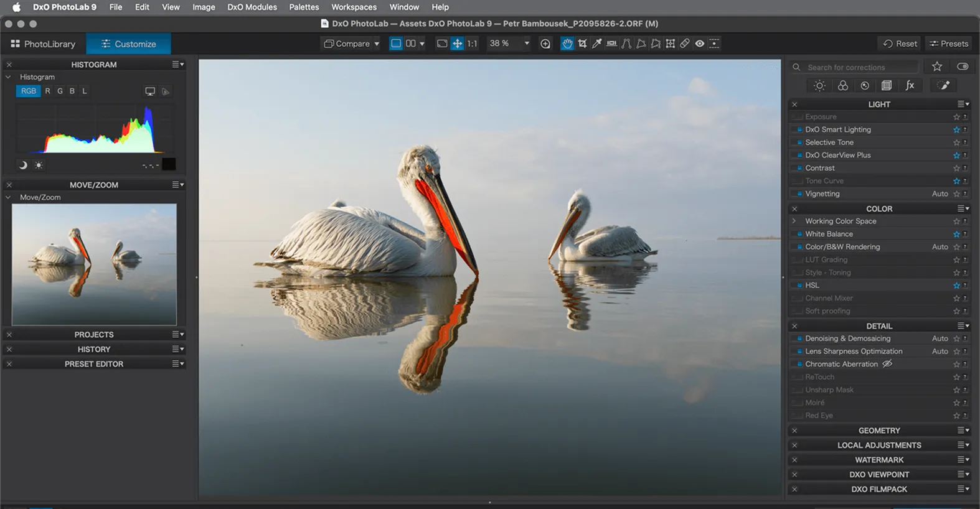Show red channel R histogram

tap(47, 91)
